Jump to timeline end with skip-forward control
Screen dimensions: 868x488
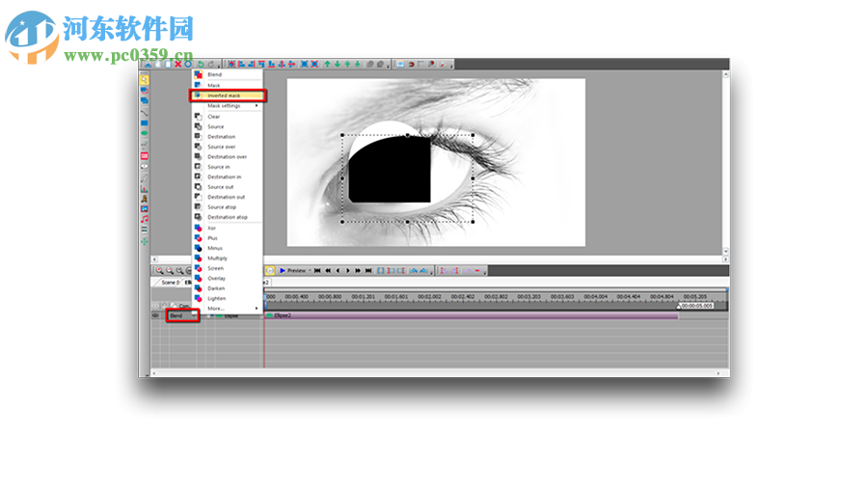pos(368,271)
